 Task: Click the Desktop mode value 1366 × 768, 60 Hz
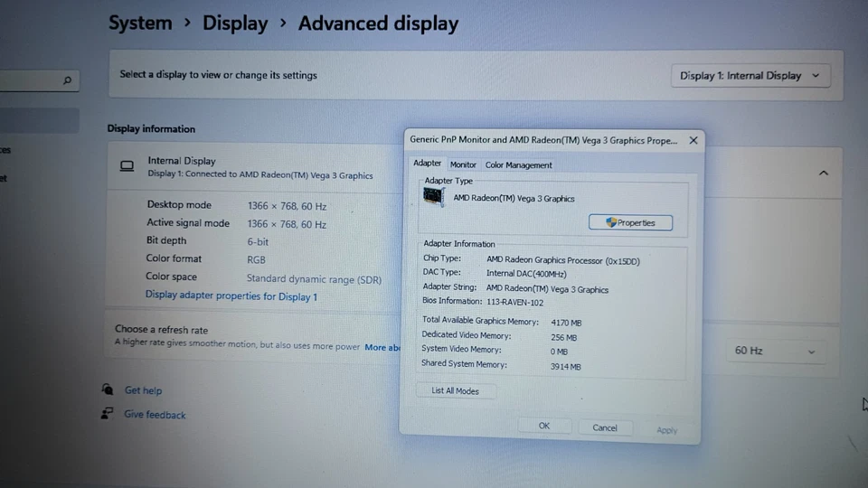(287, 206)
